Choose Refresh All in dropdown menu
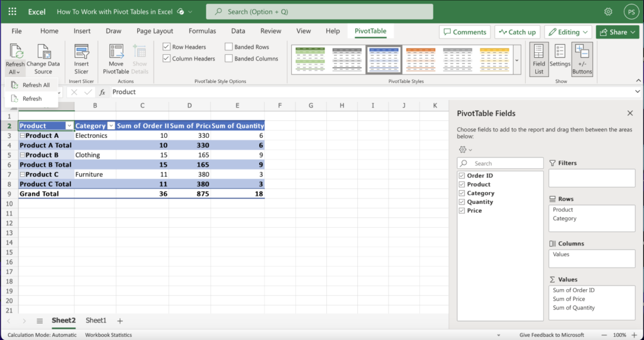The height and width of the screenshot is (340, 644). (31, 85)
